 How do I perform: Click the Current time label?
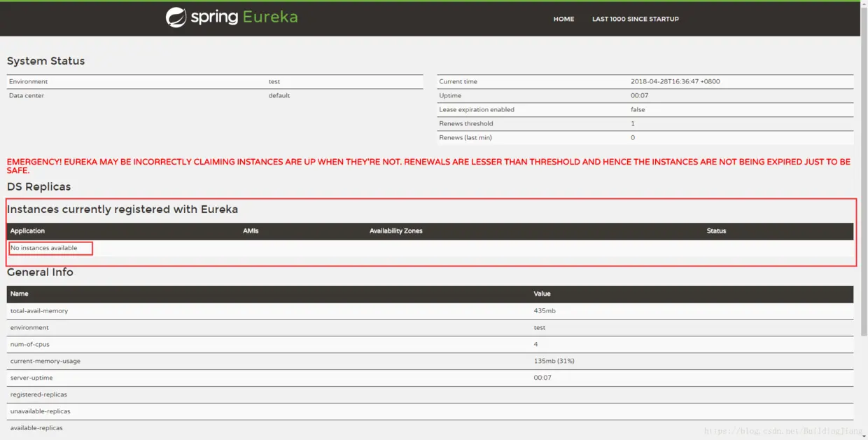tap(458, 81)
